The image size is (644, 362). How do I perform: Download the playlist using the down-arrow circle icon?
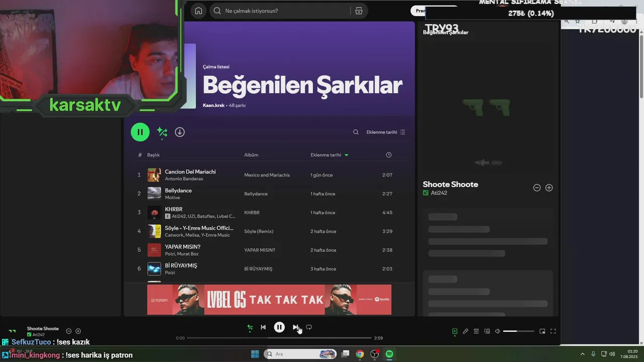(x=180, y=132)
